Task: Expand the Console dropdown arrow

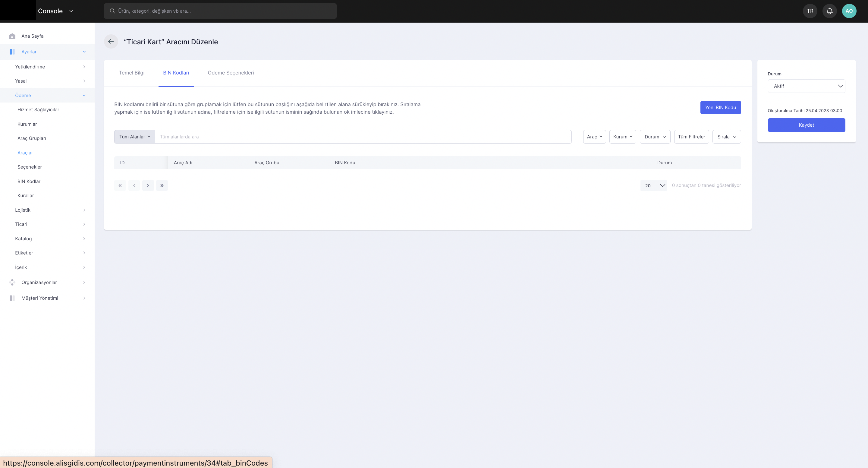Action: click(x=71, y=11)
